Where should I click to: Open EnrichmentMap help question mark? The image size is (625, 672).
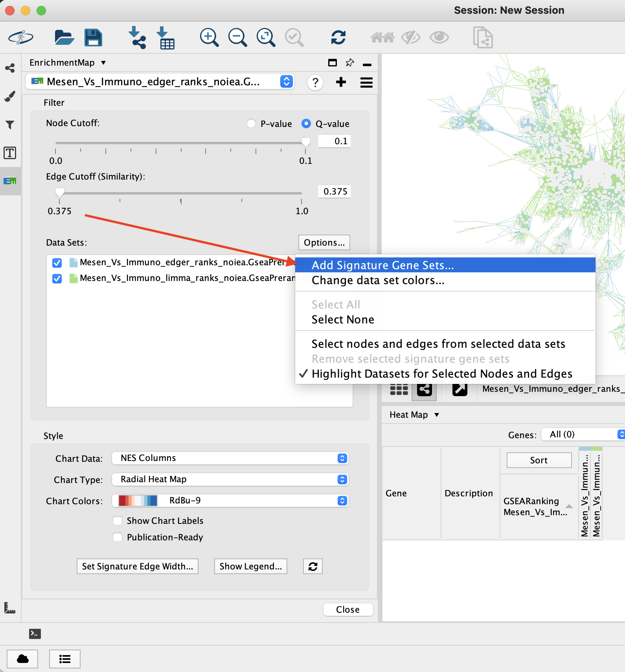tap(315, 83)
